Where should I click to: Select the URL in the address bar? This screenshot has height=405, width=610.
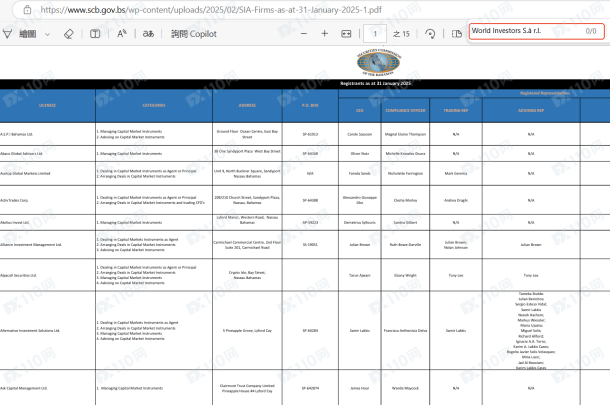[x=211, y=10]
